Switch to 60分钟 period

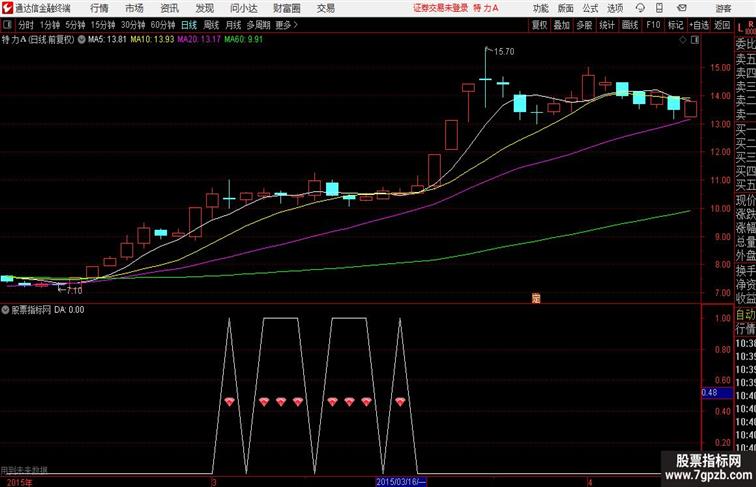click(163, 25)
